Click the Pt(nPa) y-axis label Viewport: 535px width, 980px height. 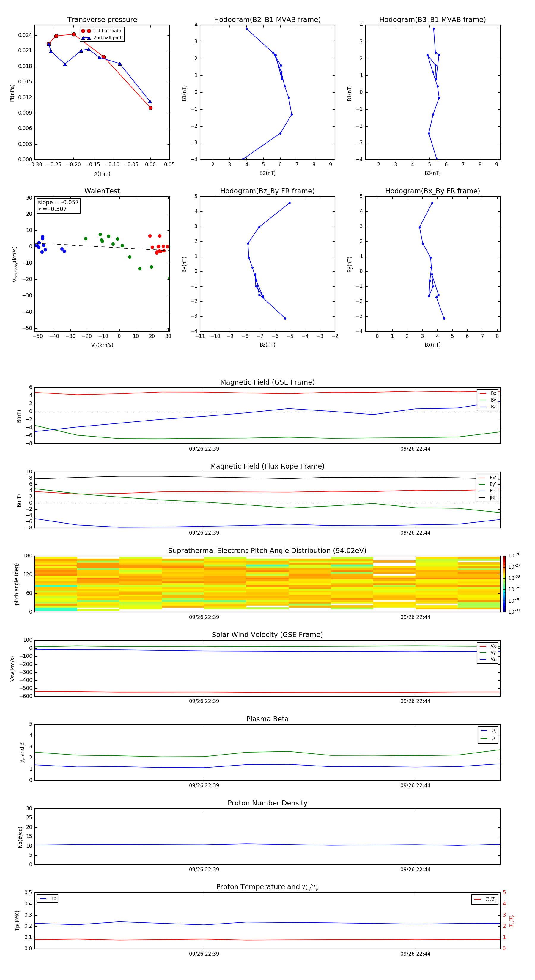pyautogui.click(x=12, y=92)
